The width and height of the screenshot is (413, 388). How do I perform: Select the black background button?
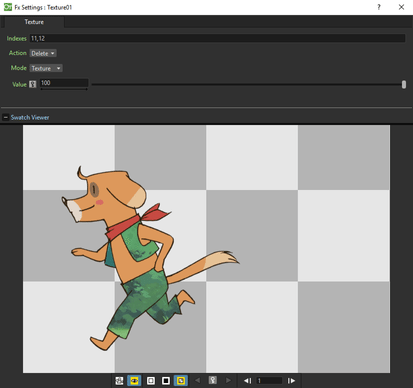166,381
